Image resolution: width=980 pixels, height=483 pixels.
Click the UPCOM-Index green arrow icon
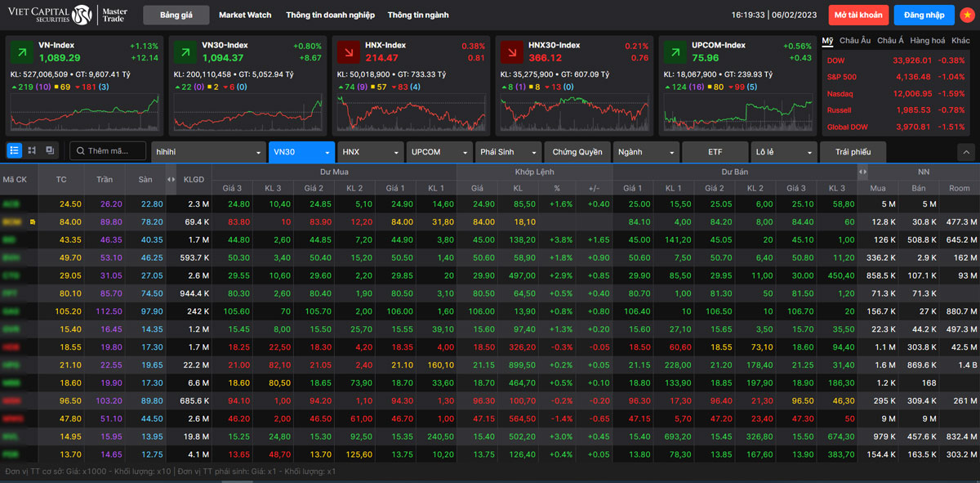click(x=675, y=51)
